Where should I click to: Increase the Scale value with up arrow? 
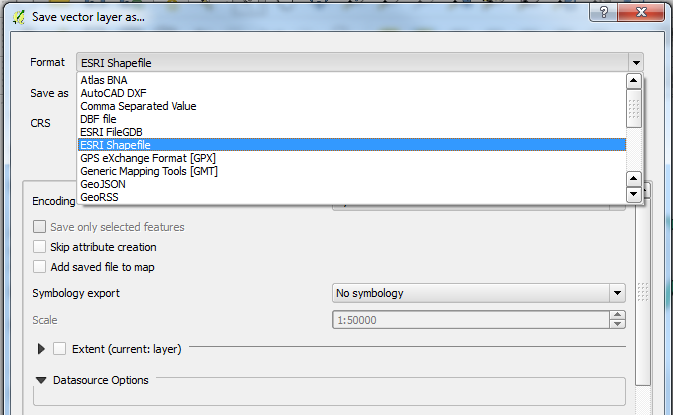coord(617,316)
